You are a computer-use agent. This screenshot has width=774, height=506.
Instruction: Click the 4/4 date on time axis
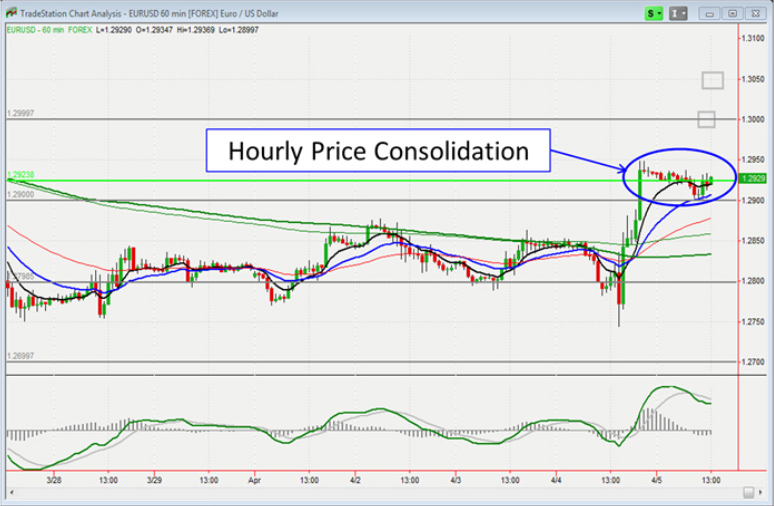coord(556,480)
